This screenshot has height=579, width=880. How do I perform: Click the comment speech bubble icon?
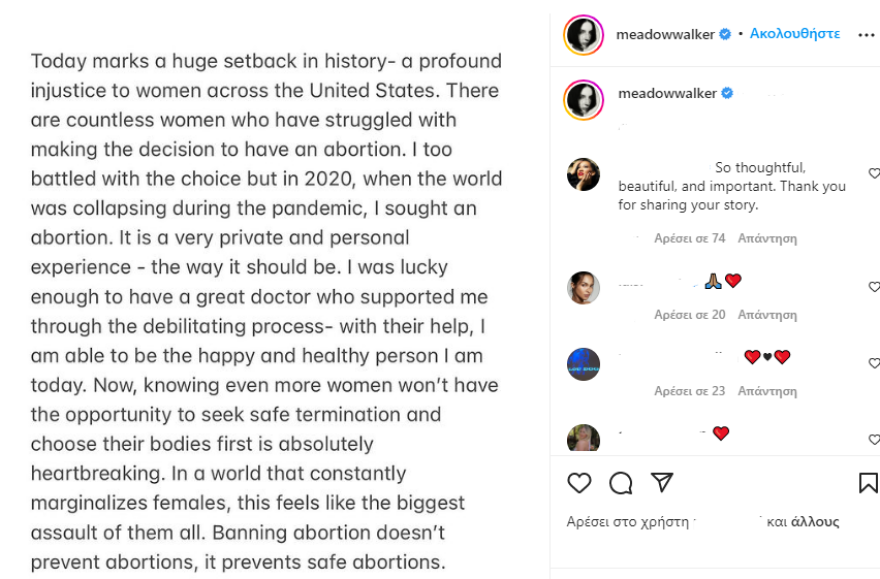[620, 483]
